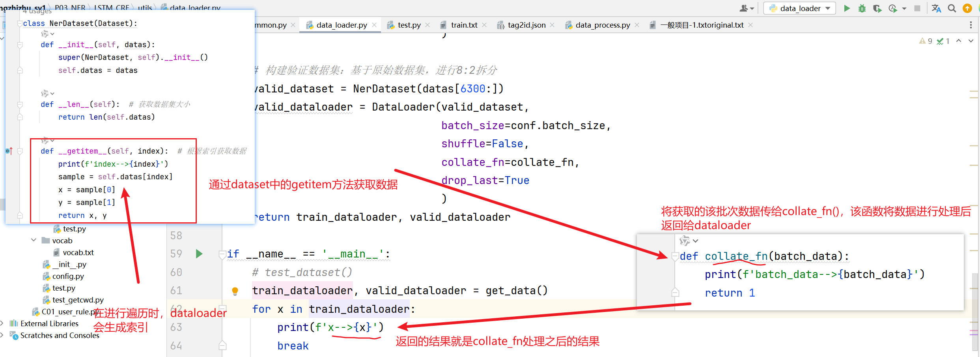Close the test.py editor tab
The width and height of the screenshot is (980, 357).
[427, 25]
